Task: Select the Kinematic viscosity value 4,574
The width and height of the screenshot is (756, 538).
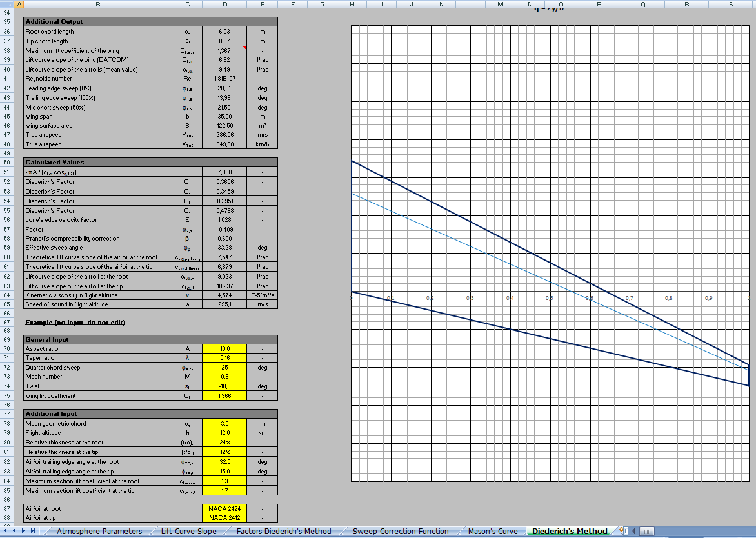Action: click(x=224, y=295)
